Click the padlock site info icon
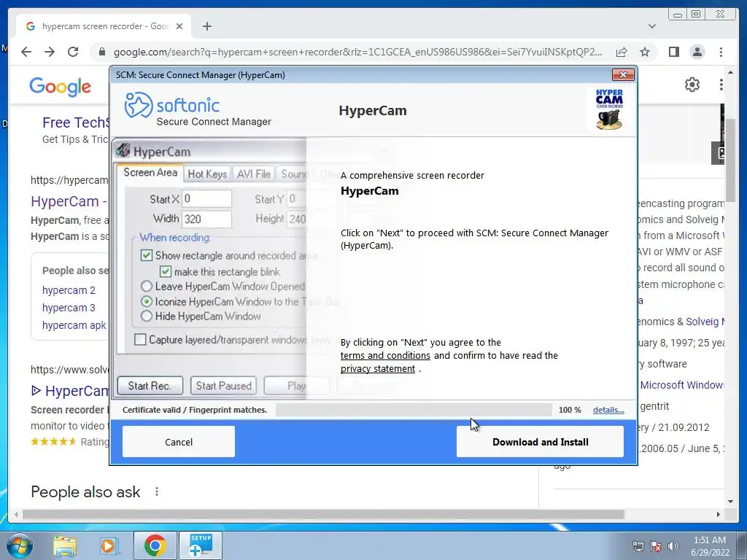The height and width of the screenshot is (560, 747). 101,52
